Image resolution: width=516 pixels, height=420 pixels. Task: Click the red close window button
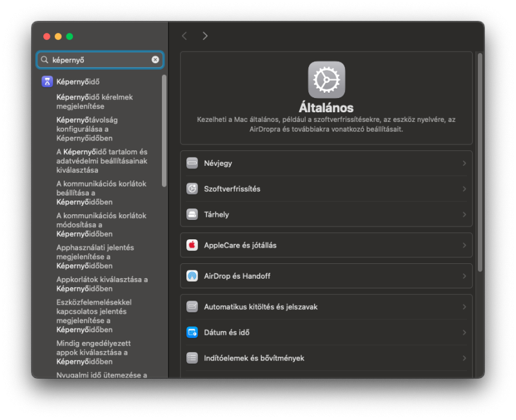[x=46, y=36]
